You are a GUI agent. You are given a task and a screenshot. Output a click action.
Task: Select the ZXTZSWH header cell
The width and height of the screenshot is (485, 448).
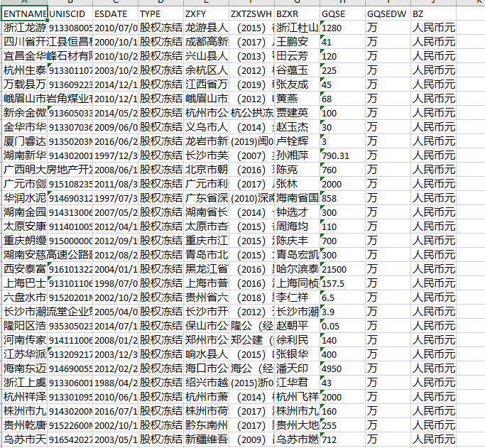[x=252, y=13]
